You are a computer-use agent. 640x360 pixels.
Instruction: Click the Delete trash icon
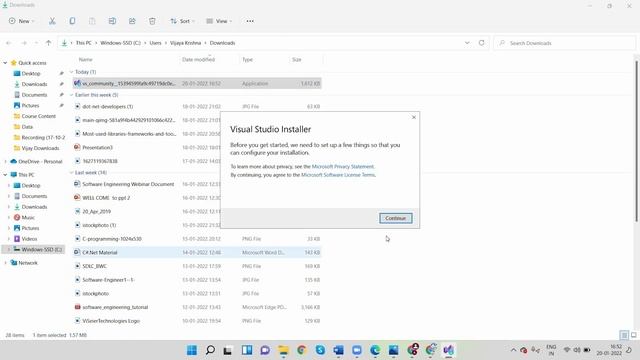tap(152, 21)
